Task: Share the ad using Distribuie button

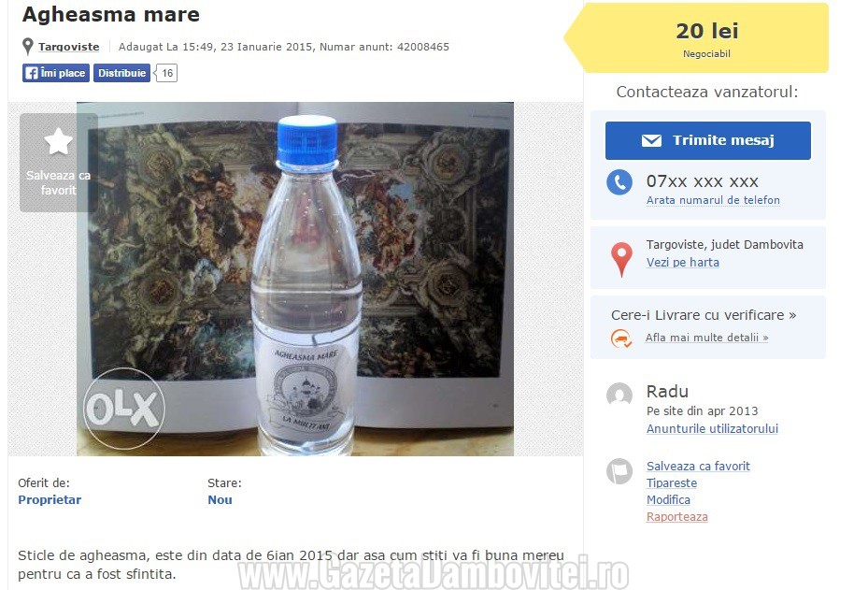Action: [x=121, y=73]
